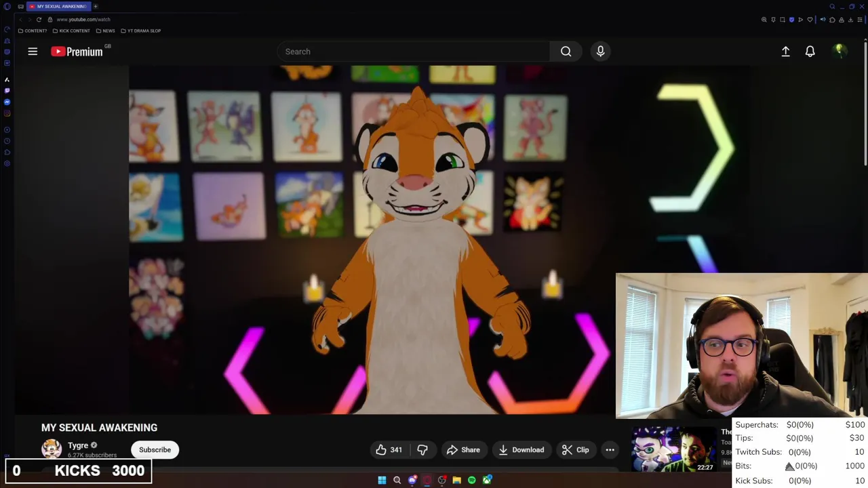The image size is (868, 488).
Task: Open the YouTube upload/create button
Action: pos(785,52)
